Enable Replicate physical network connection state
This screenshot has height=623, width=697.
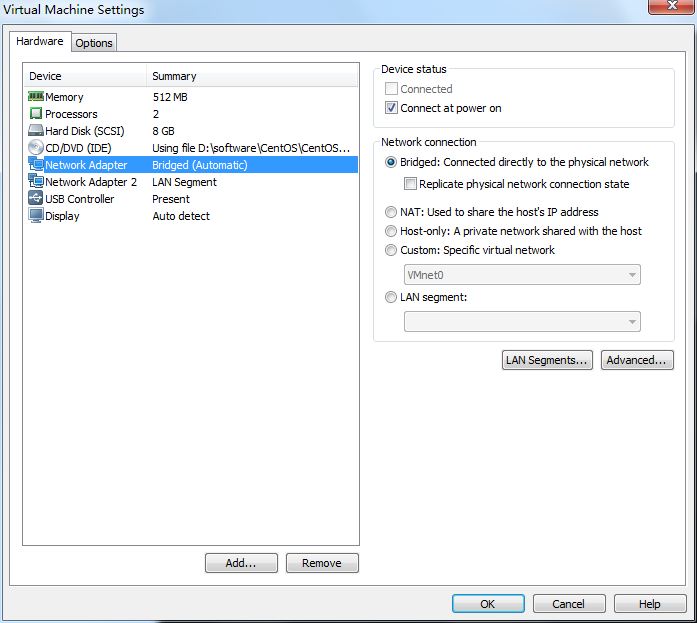pos(410,184)
